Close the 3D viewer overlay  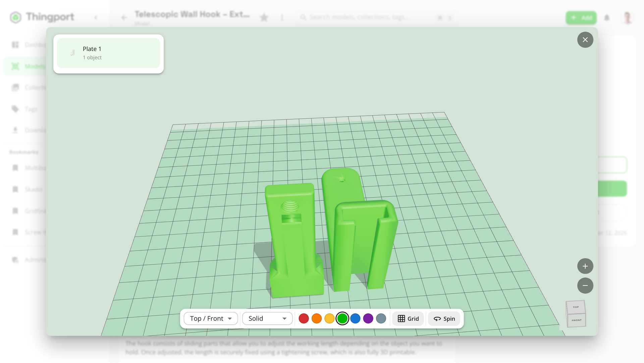585,40
